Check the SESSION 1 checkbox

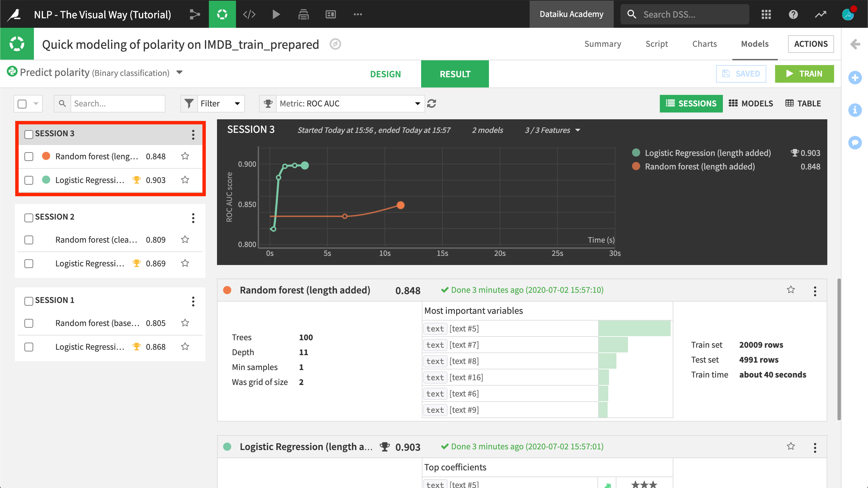click(29, 301)
